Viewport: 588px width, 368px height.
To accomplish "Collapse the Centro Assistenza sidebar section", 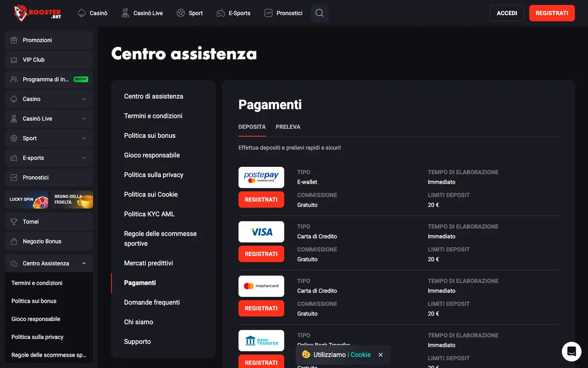I will coord(84,263).
